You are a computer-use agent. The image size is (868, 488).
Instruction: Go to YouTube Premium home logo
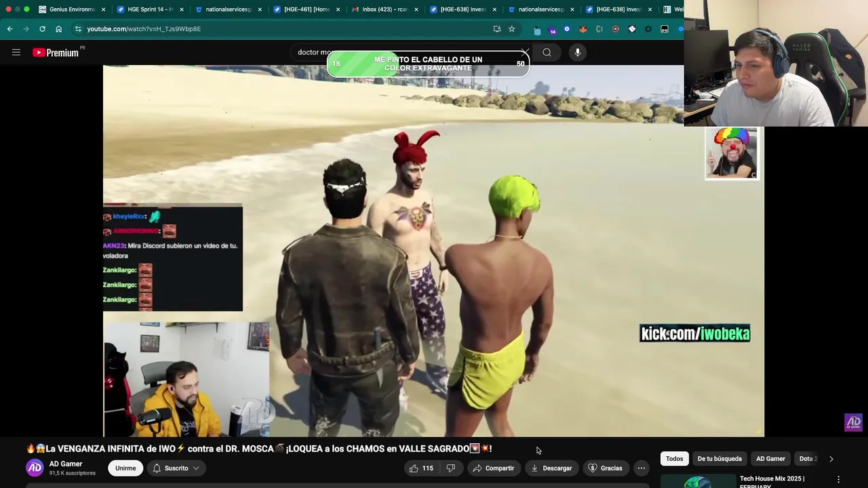coord(56,52)
